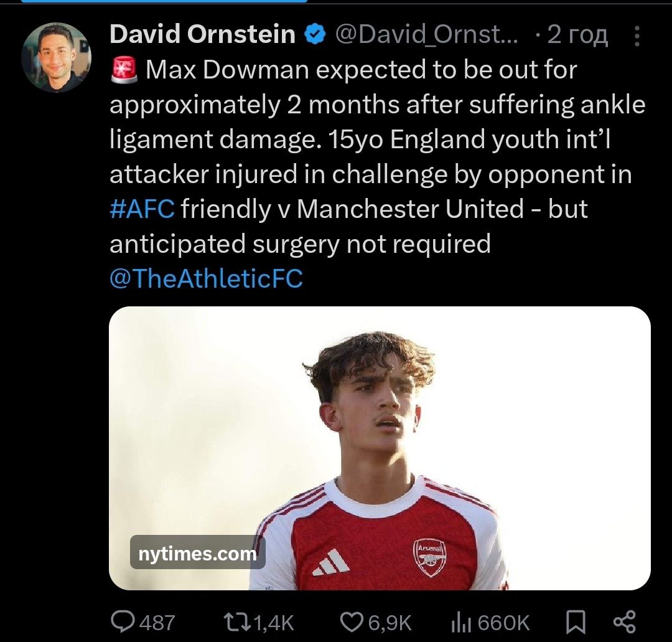The image size is (672, 642).
Task: View tweet analytics via bar chart icon
Action: (459, 621)
